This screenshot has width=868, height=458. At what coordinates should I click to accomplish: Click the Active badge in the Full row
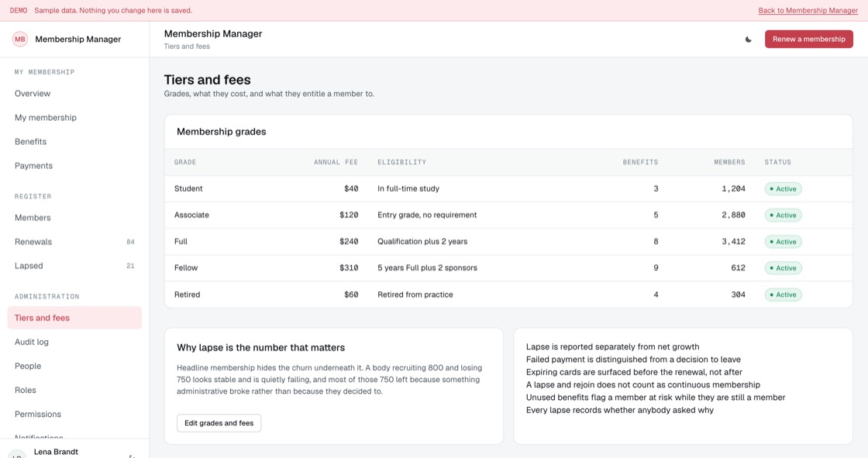(x=783, y=242)
